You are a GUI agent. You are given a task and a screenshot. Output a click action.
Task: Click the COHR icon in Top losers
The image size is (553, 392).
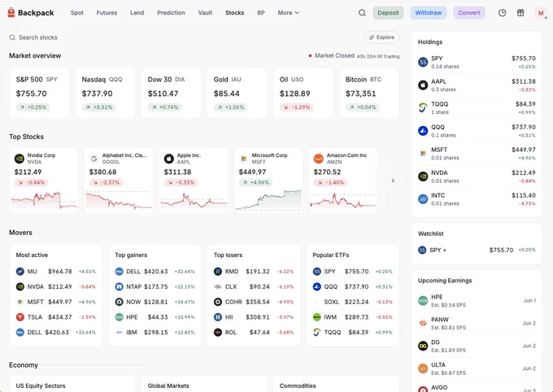[218, 302]
